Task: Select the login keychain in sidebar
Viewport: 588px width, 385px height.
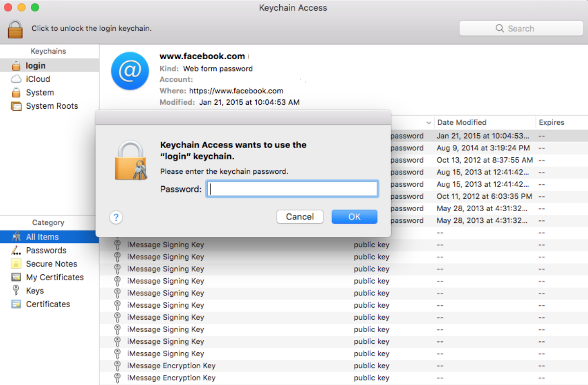Action: (35, 66)
